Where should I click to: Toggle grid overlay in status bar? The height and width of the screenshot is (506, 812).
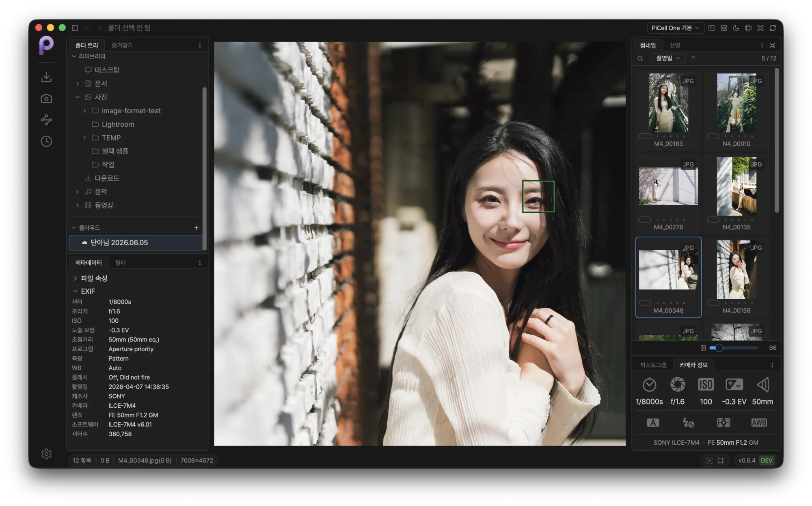[x=721, y=461]
